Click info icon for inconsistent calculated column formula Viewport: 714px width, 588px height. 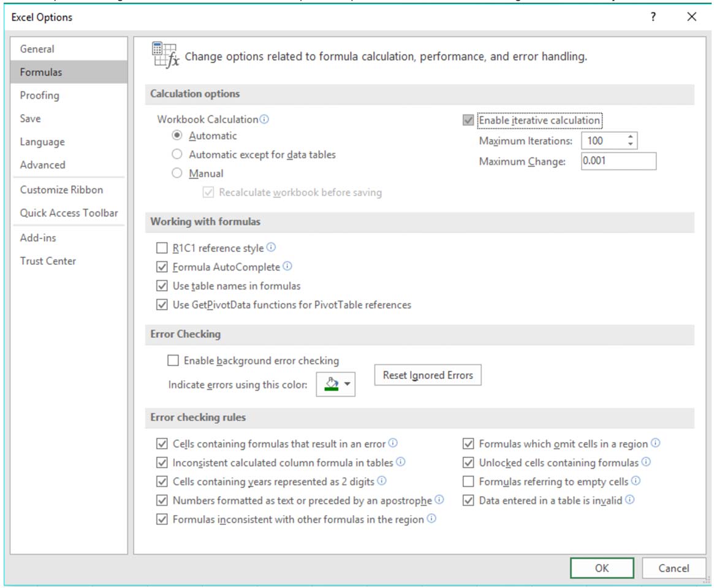pyautogui.click(x=400, y=462)
